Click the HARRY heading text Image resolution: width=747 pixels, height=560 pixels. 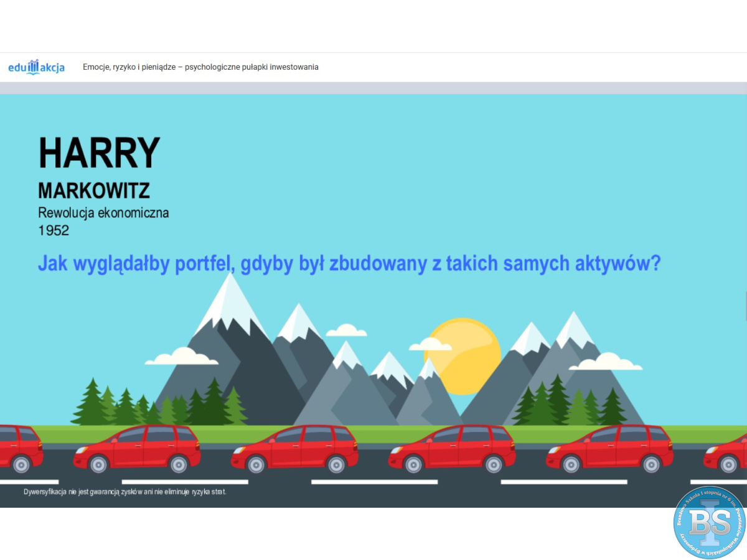pyautogui.click(x=100, y=153)
